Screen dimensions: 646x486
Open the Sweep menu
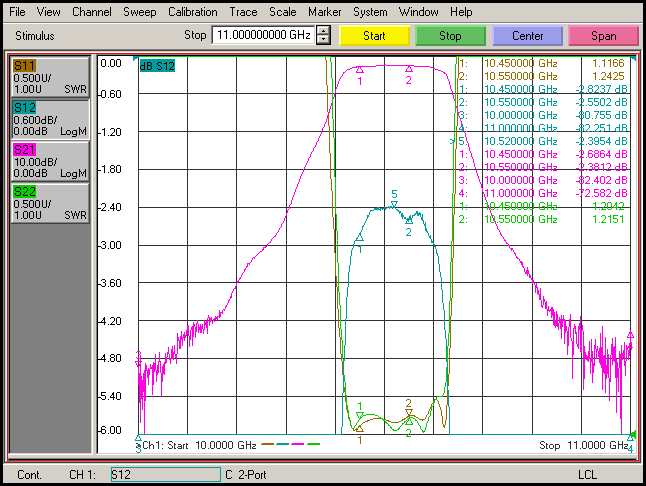140,12
